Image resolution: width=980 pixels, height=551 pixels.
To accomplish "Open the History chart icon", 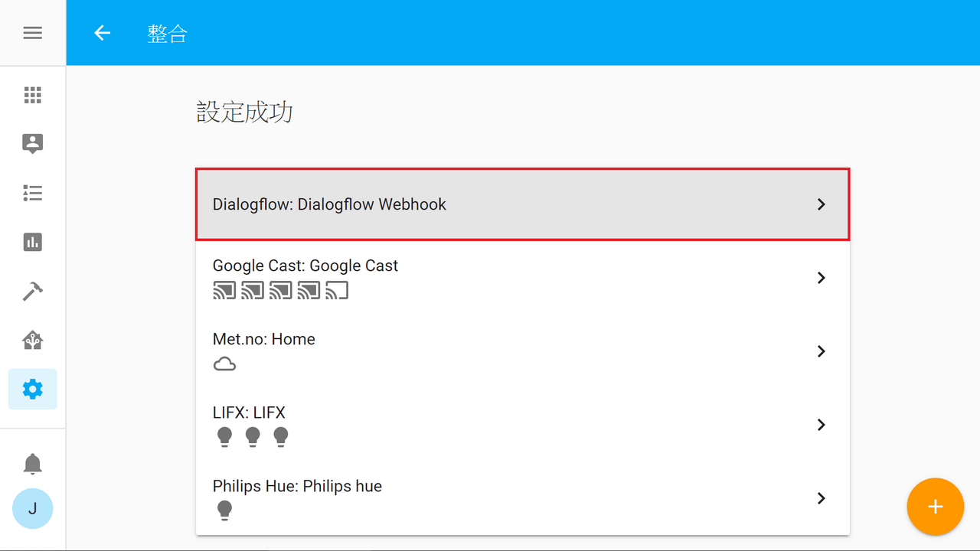I will click(32, 242).
